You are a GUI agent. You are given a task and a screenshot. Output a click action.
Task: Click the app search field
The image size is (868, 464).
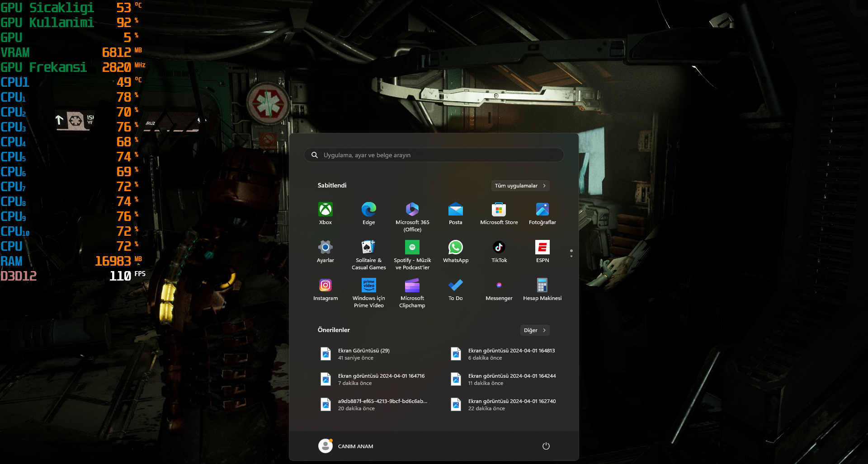(434, 155)
